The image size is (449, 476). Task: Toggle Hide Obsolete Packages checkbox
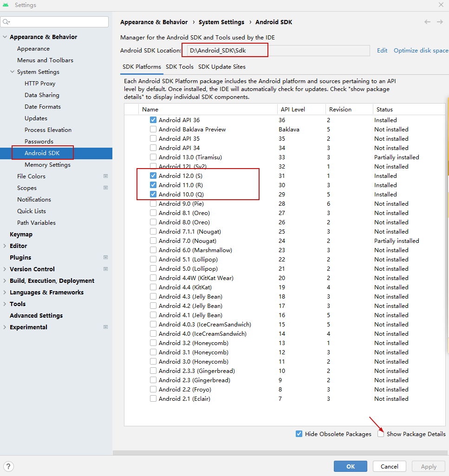pos(299,434)
